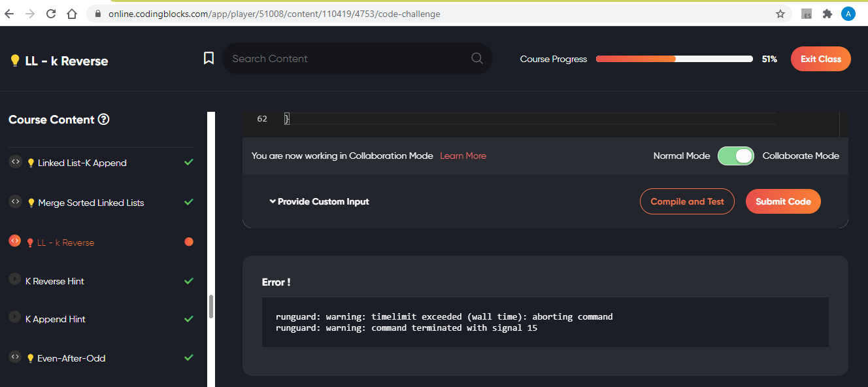
Task: Click the play icon beside K Reverse Hint
Action: point(15,279)
